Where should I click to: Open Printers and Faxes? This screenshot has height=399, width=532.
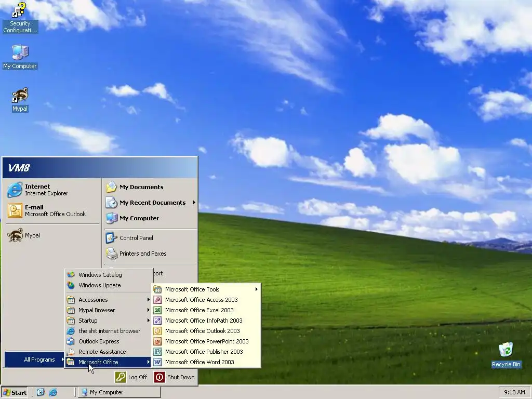[x=150, y=254]
